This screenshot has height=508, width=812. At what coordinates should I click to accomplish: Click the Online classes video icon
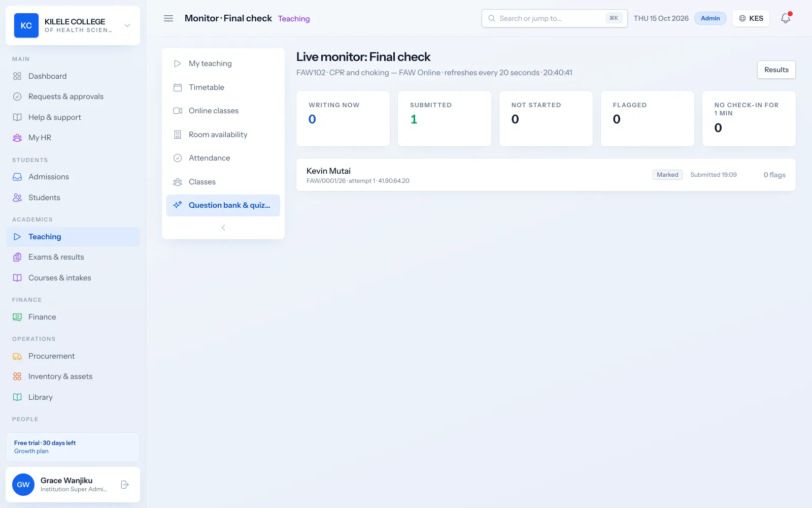coord(178,111)
